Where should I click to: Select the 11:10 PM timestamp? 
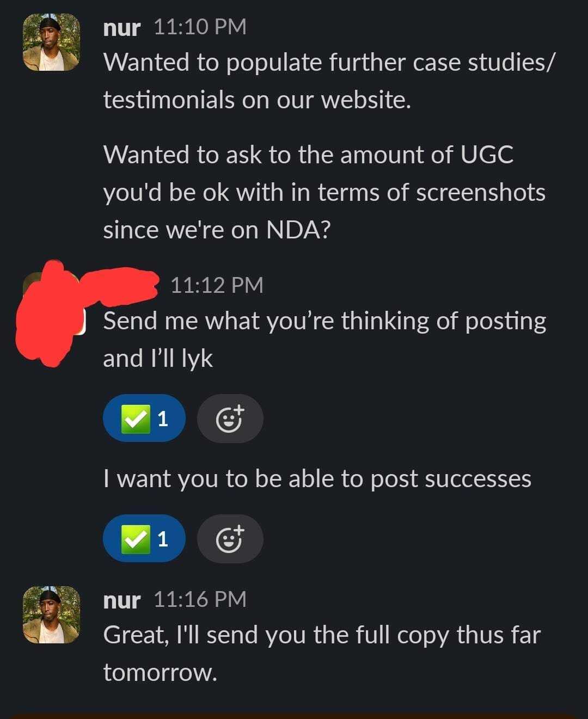pyautogui.click(x=200, y=27)
